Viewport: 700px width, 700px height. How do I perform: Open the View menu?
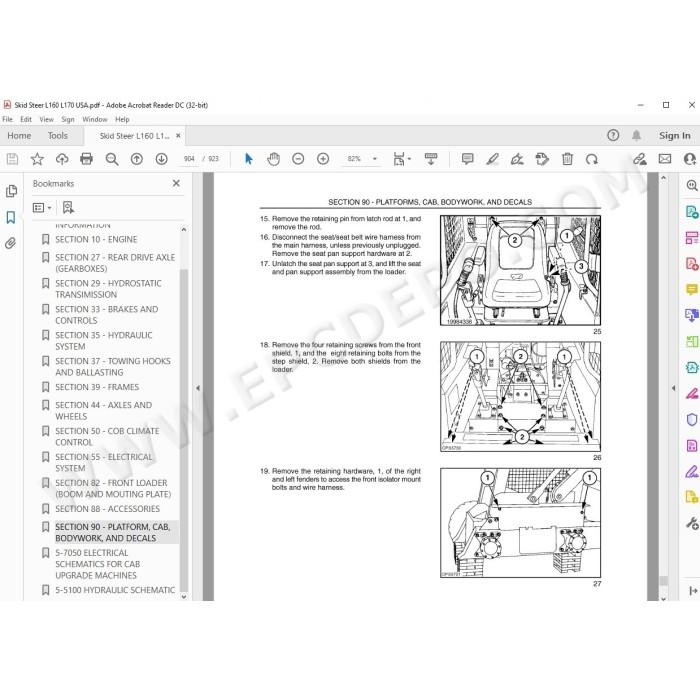coord(46,119)
